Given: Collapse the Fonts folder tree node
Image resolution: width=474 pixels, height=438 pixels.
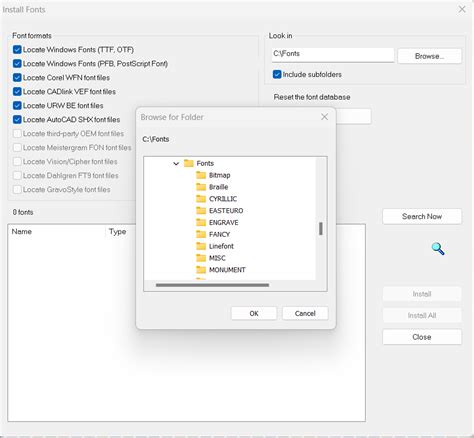Looking at the screenshot, I should pyautogui.click(x=176, y=163).
